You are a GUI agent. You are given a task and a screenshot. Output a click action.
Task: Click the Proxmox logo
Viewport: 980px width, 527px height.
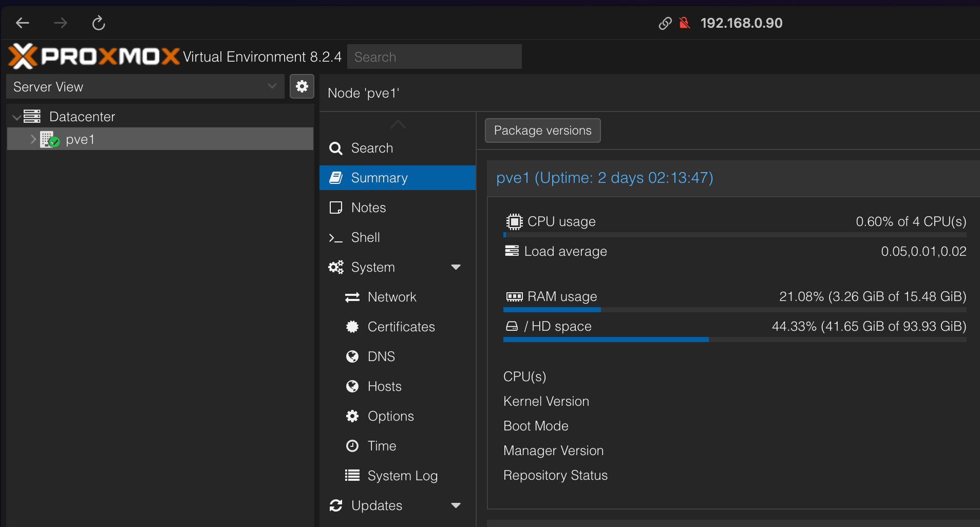tap(94, 56)
